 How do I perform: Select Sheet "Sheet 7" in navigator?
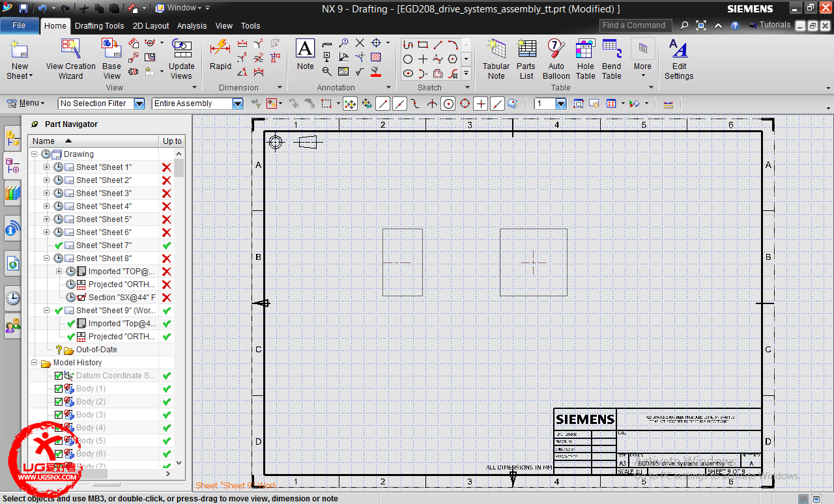pos(104,245)
